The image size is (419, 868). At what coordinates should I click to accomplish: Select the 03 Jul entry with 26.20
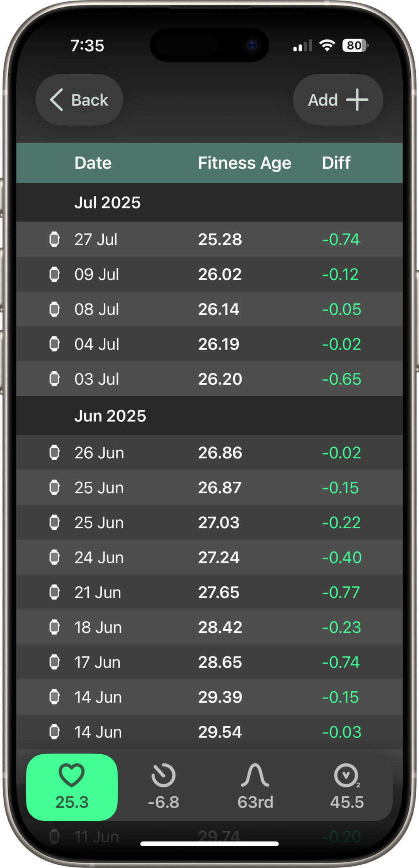[209, 379]
